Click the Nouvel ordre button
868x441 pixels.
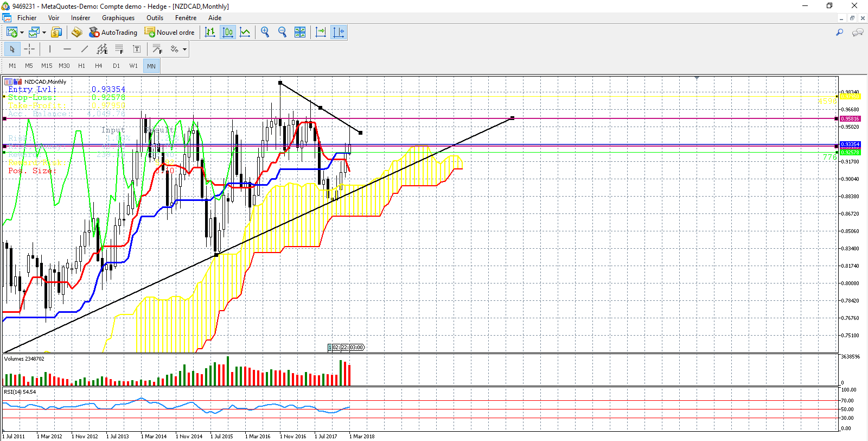point(170,33)
